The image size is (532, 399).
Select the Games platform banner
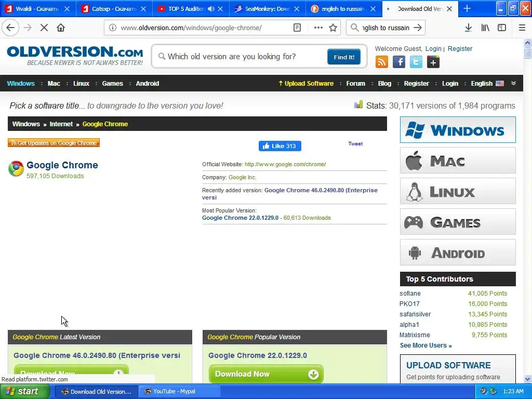[x=458, y=221]
